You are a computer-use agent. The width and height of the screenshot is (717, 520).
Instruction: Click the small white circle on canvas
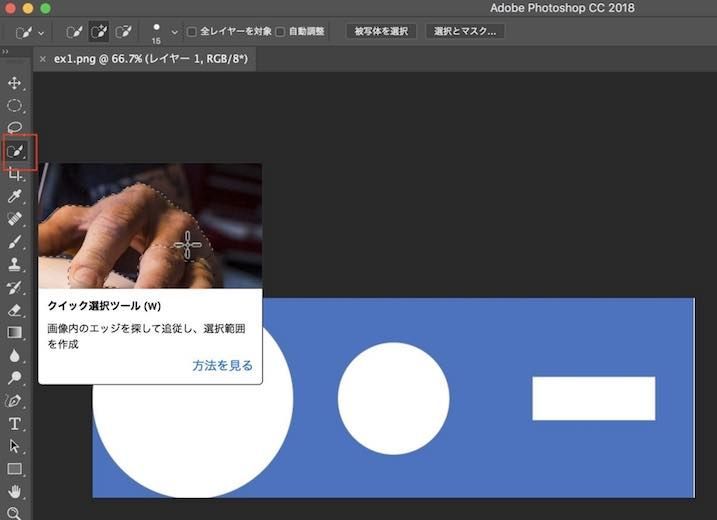pyautogui.click(x=394, y=398)
